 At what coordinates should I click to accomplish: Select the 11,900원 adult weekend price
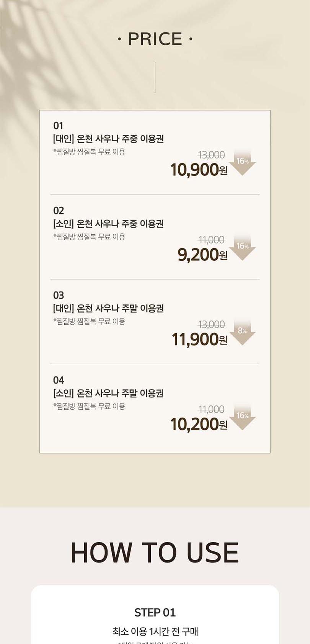coord(199,339)
